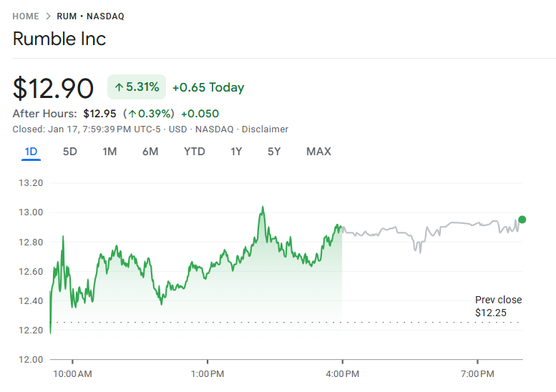This screenshot has width=556, height=392.
Task: Click the green 5.31% change badge
Action: pyautogui.click(x=137, y=87)
